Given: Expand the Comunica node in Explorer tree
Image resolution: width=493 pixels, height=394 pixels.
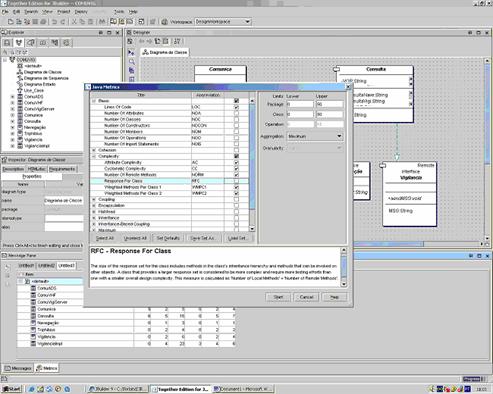Looking at the screenshot, I should pos(13,115).
